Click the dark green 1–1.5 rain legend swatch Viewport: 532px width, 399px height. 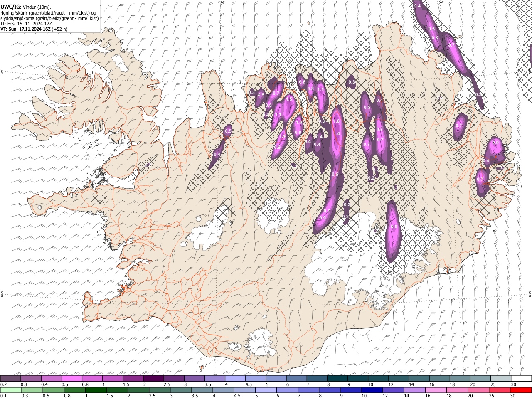pyautogui.click(x=96, y=390)
